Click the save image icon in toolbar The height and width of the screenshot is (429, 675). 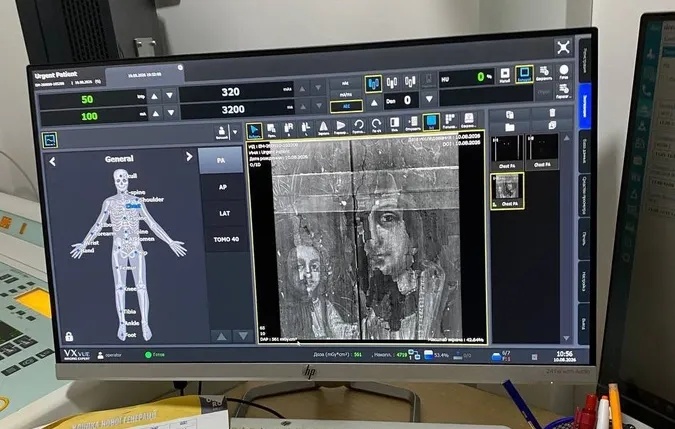[468, 120]
